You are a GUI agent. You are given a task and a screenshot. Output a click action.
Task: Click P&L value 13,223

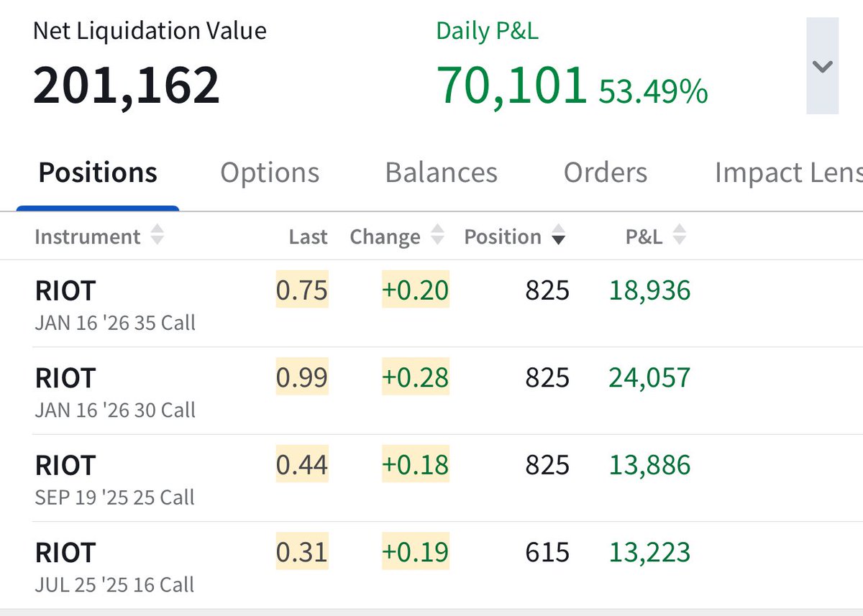tap(649, 553)
